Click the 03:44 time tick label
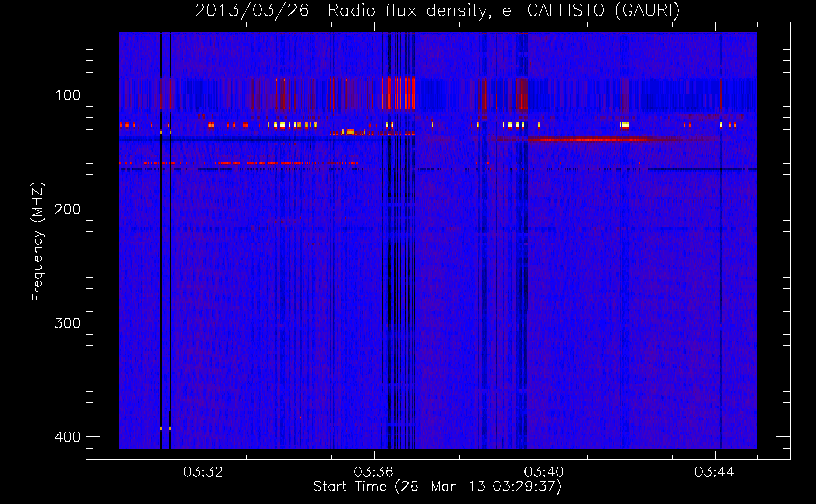816x504 pixels. coord(714,472)
